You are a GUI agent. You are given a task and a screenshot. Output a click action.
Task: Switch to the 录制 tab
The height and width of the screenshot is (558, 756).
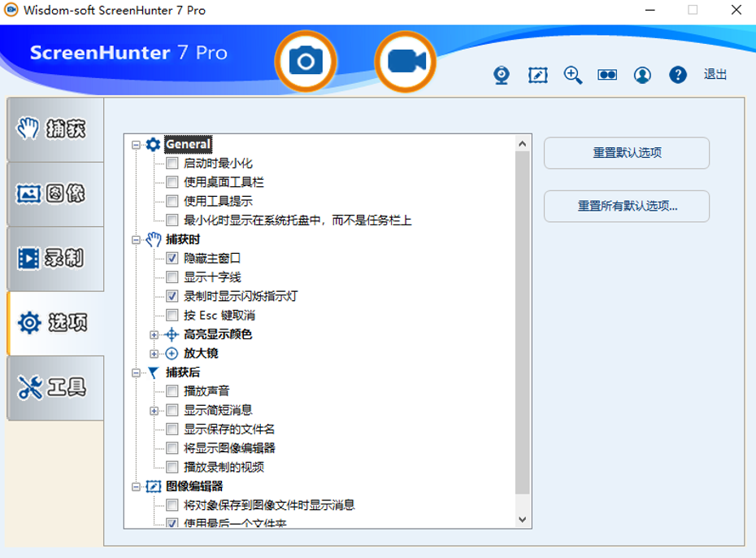[55, 259]
